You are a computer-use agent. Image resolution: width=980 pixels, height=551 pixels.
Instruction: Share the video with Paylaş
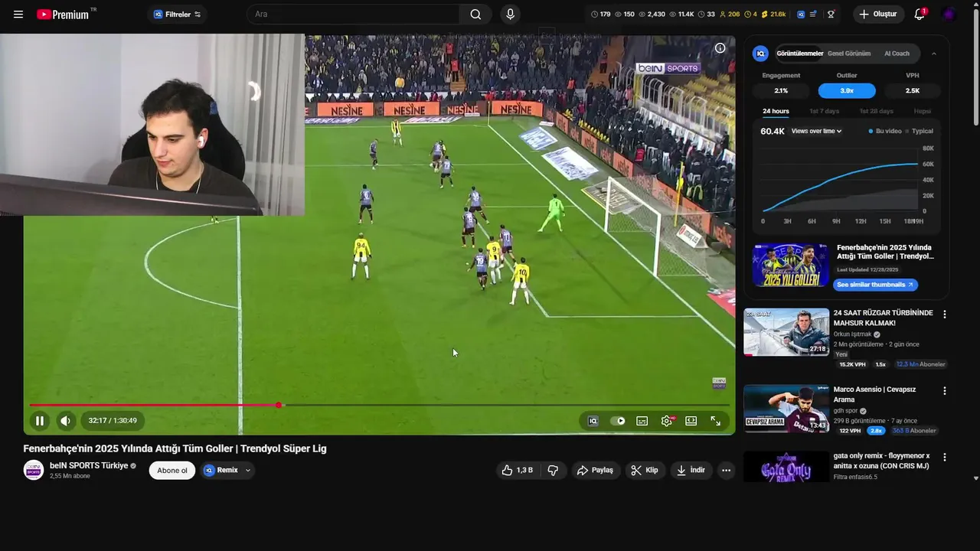click(x=595, y=470)
